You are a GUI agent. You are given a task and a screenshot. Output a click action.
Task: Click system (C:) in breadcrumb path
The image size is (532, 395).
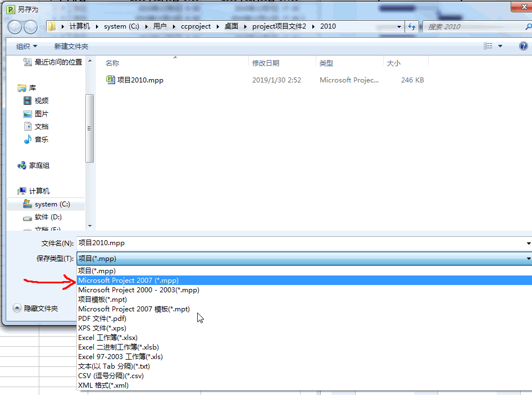click(121, 26)
